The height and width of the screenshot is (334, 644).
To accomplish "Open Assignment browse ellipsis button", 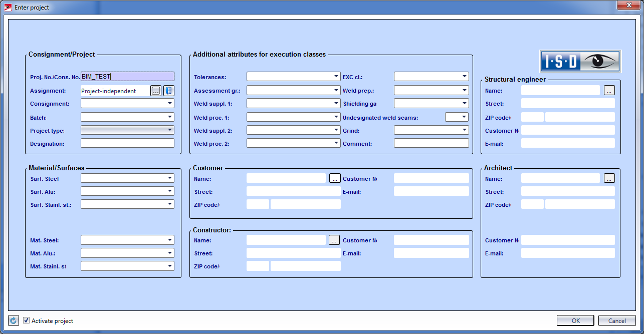I will coord(156,91).
